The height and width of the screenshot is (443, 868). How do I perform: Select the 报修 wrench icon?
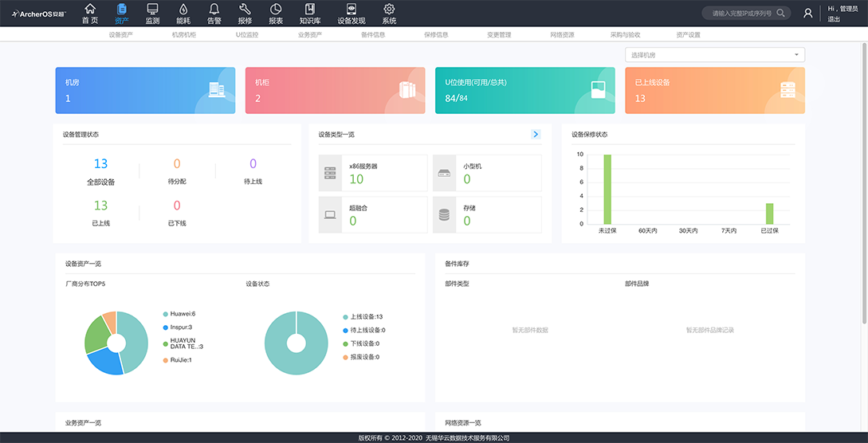(245, 9)
